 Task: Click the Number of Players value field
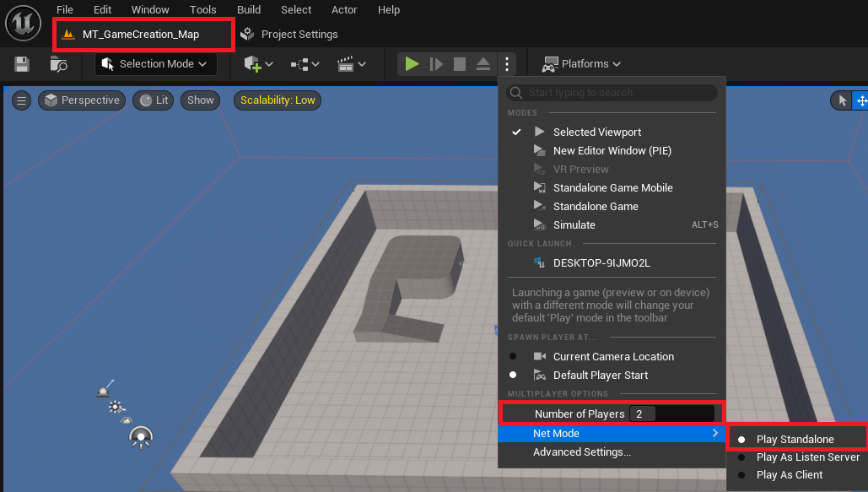pyautogui.click(x=671, y=414)
